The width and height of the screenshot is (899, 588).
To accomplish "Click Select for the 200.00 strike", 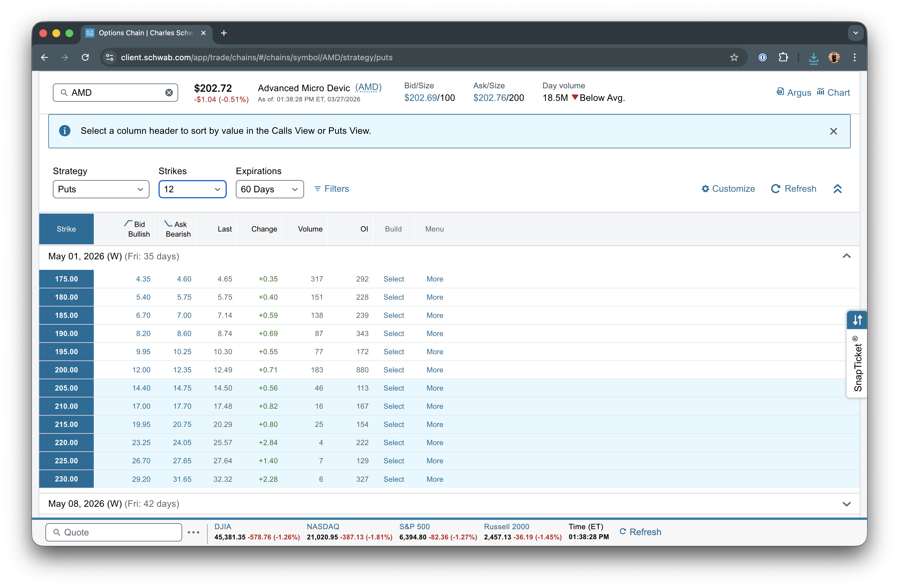I will (x=394, y=370).
